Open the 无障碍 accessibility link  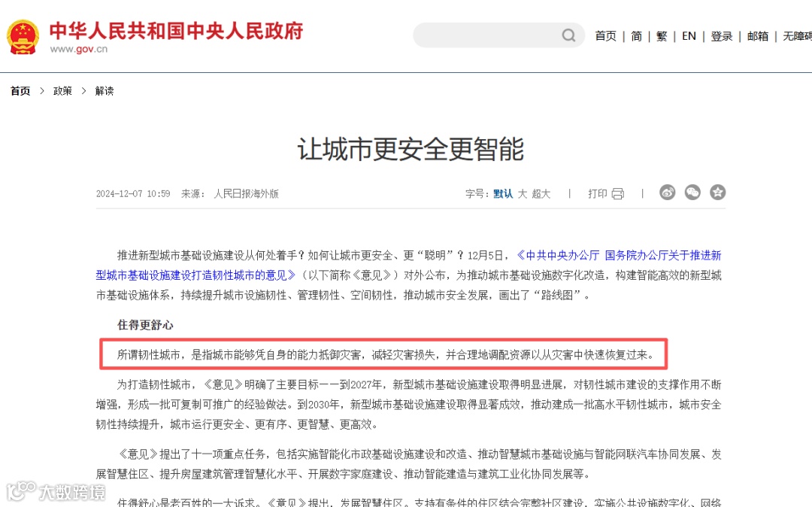click(797, 36)
